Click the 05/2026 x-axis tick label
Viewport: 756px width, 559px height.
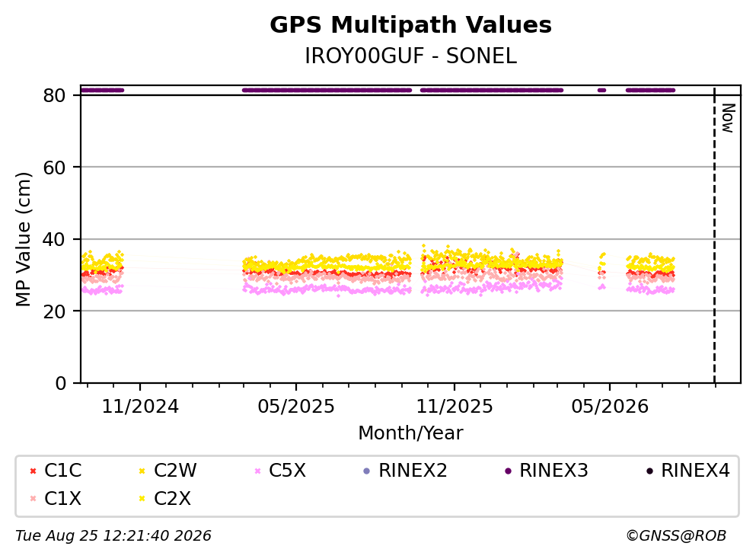tap(610, 407)
